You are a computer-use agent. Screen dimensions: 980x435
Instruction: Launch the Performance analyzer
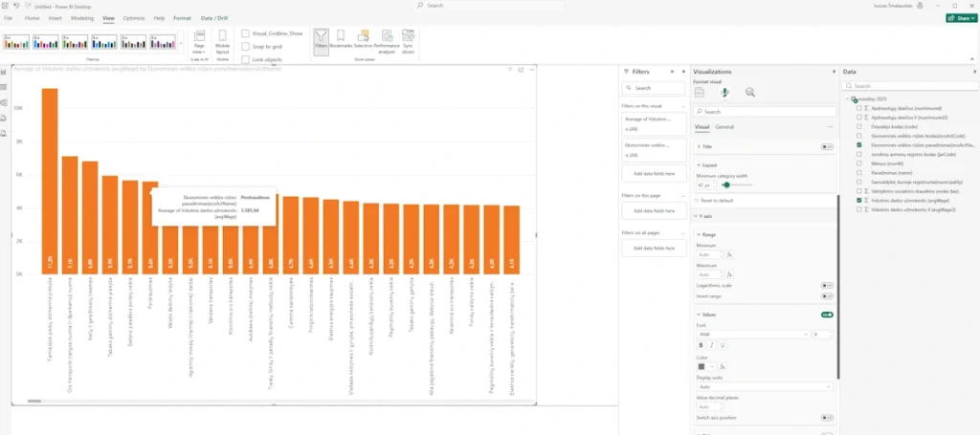tap(387, 41)
